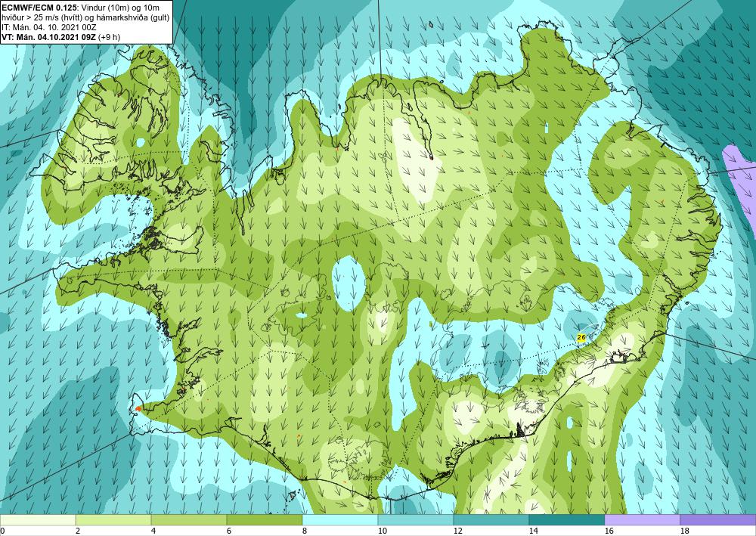756x536 pixels.
Task: Select the light green 2–4 m/s legend color
Action: click(113, 519)
